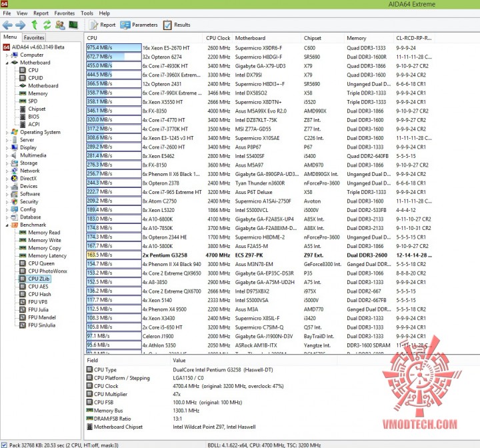Open the Help menu
The image size is (480, 448).
(105, 13)
